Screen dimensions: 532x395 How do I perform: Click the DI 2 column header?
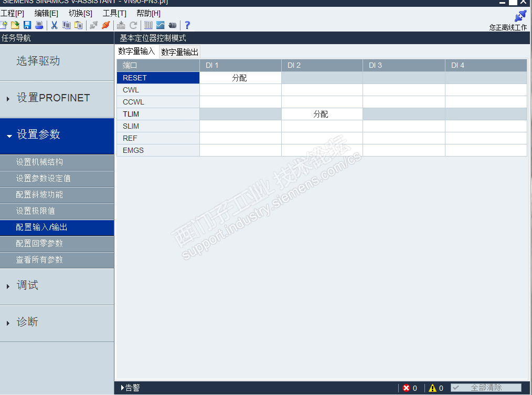322,65
